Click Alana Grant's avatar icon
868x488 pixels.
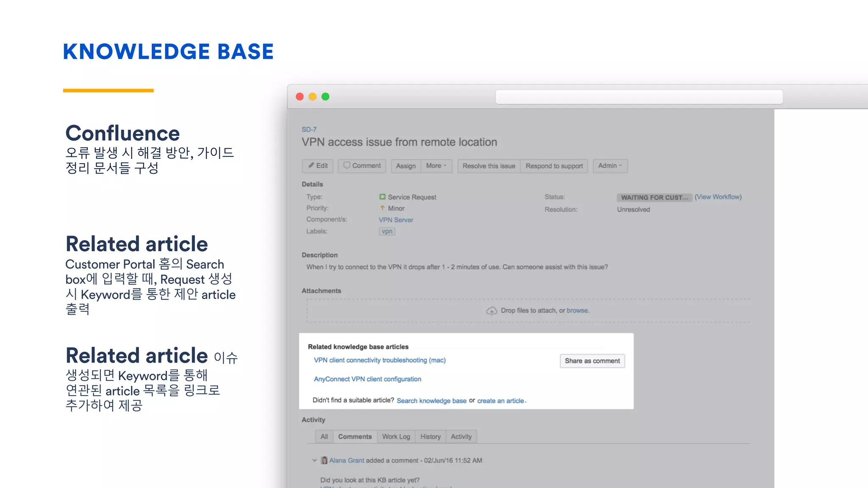tap(324, 460)
